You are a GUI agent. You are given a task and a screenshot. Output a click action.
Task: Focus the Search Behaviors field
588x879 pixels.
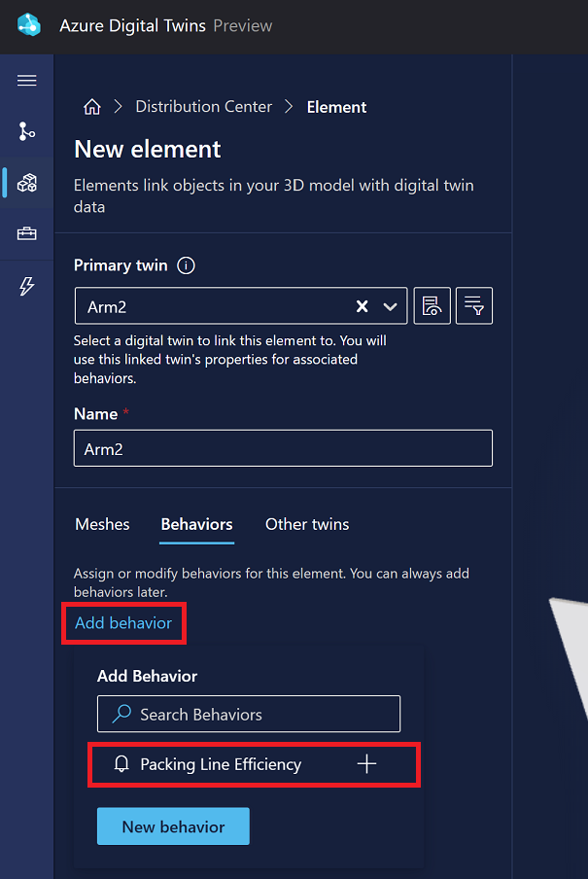249,715
